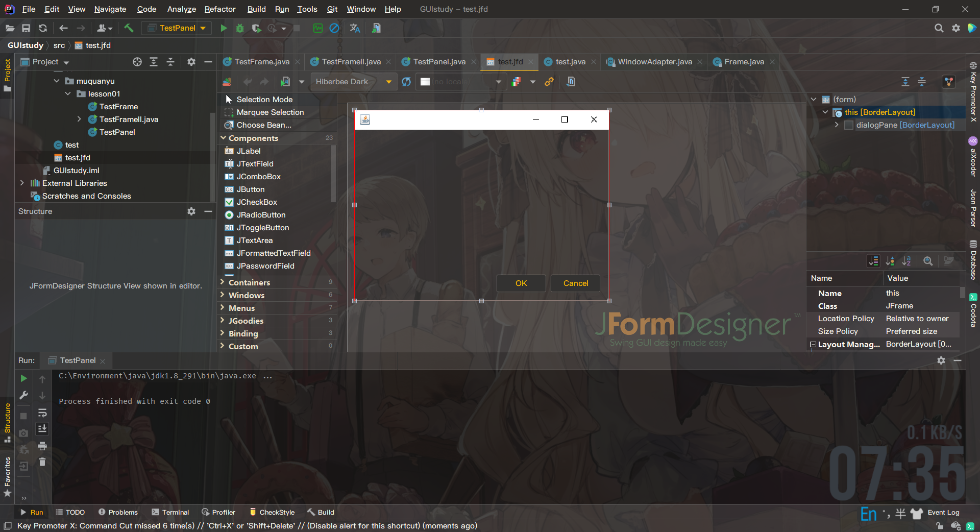The image size is (980, 532).
Task: Select JButton component in palette
Action: [x=250, y=189]
